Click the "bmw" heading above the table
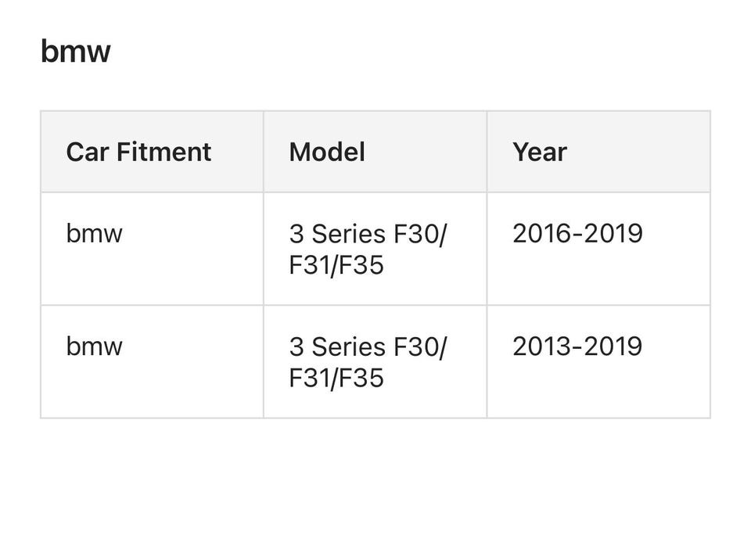Image resolution: width=751 pixels, height=560 pixels. click(76, 52)
